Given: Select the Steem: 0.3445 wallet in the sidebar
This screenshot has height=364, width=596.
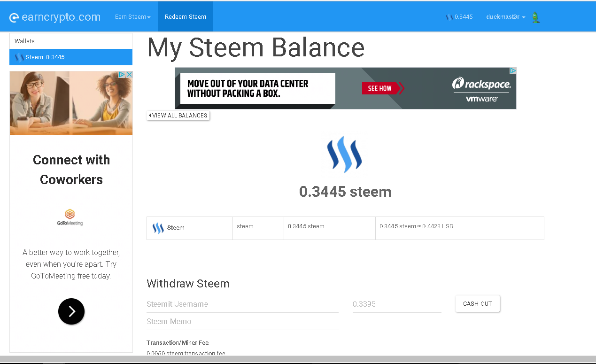Looking at the screenshot, I should pos(71,57).
